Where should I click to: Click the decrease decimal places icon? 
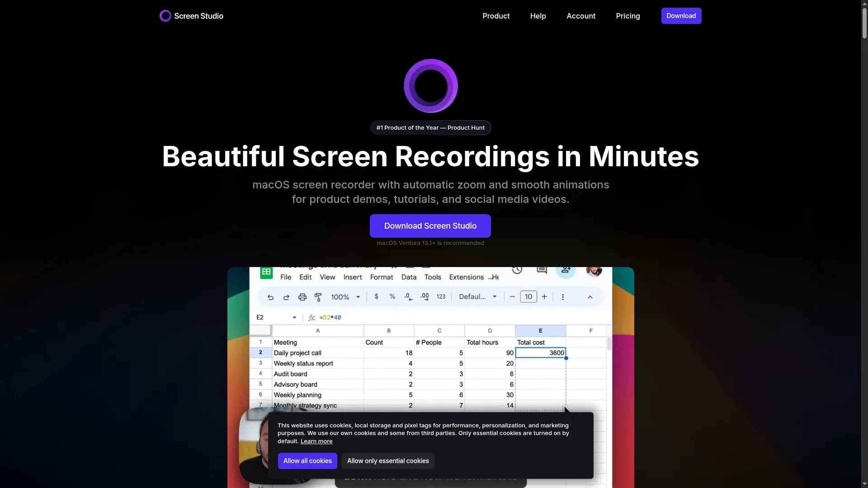408,297
